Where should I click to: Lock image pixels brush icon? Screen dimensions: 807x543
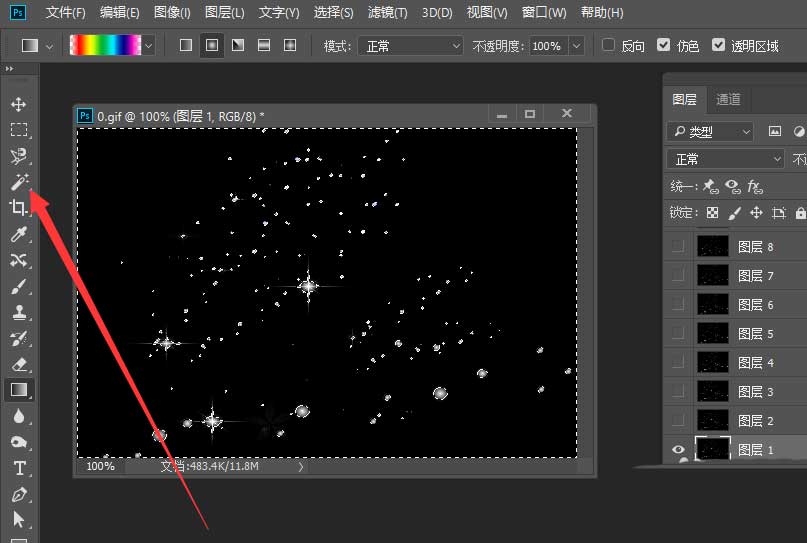pos(734,213)
